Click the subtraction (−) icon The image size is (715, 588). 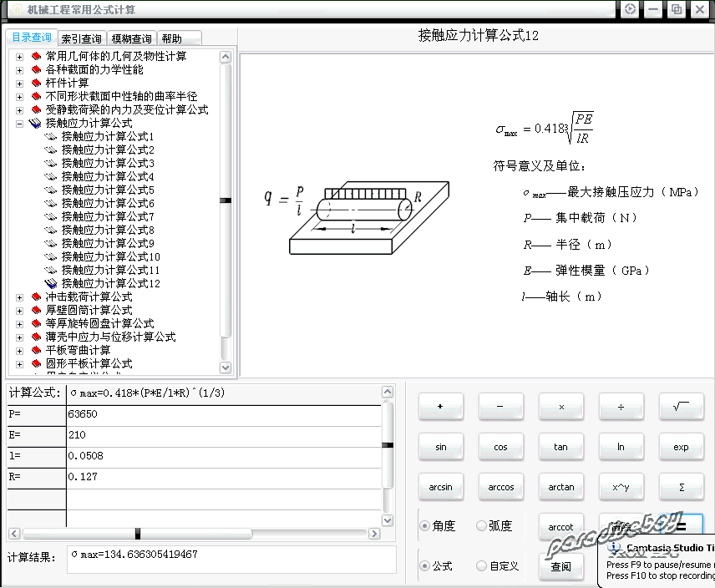[x=501, y=407]
